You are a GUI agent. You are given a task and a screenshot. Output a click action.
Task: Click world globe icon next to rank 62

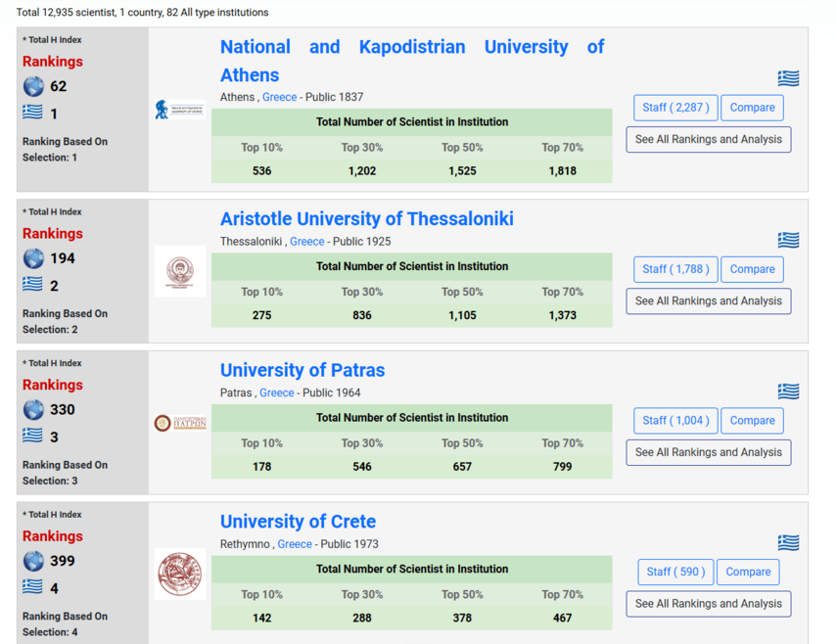tap(34, 86)
